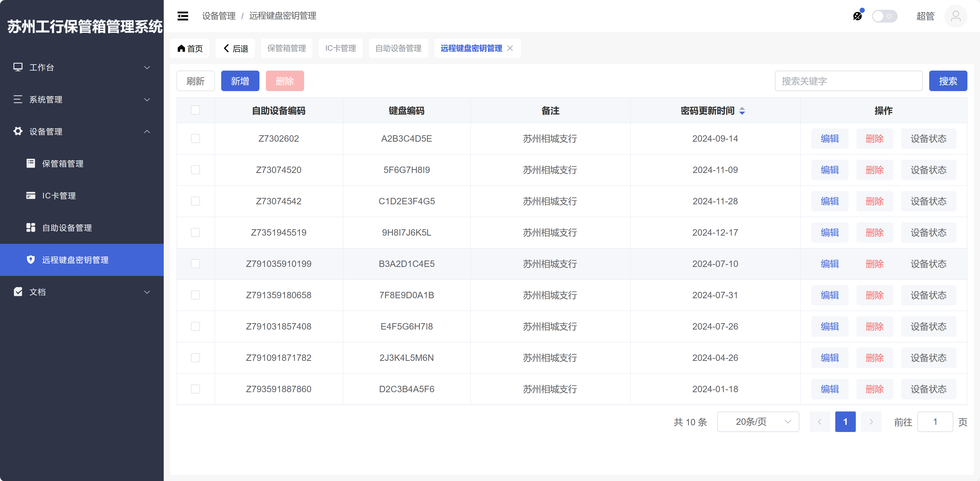Click the sidebar collapse hamburger icon

point(183,16)
